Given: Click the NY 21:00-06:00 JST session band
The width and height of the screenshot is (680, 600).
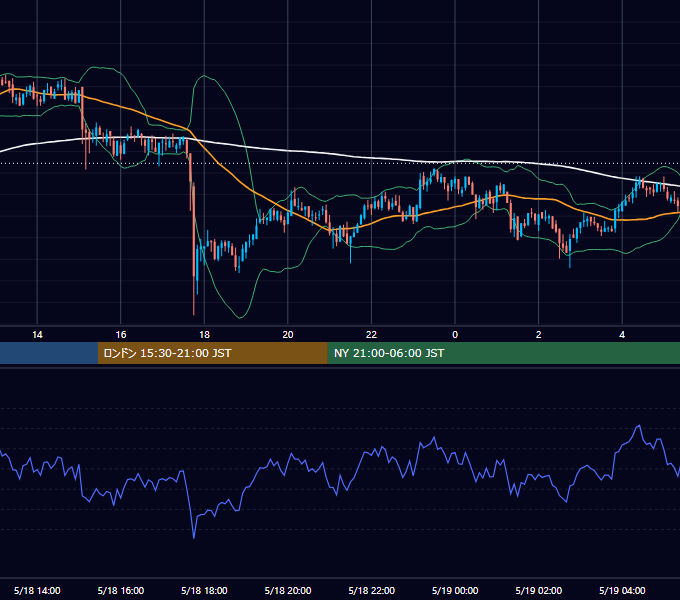Looking at the screenshot, I should pyautogui.click(x=503, y=353).
